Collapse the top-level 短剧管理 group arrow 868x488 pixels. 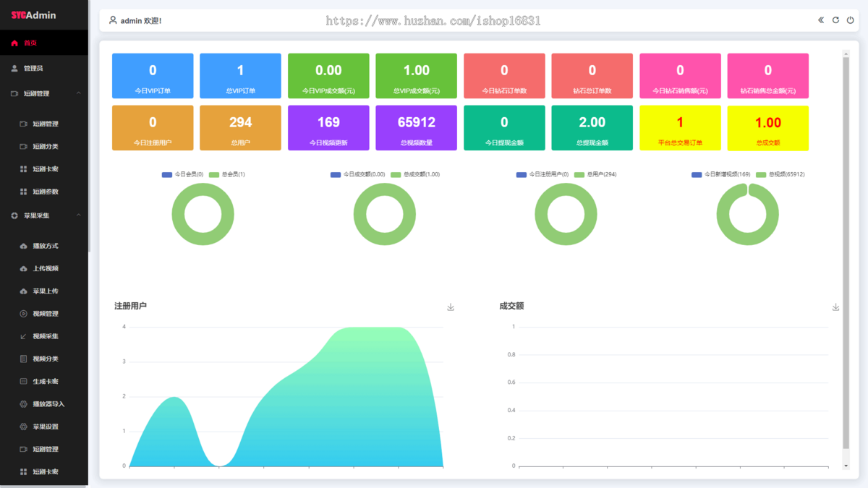79,93
